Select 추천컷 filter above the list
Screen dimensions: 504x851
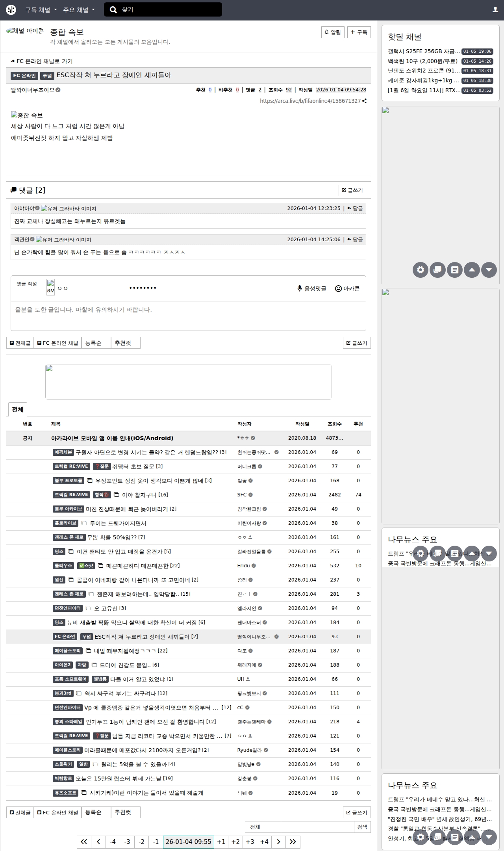[126, 343]
